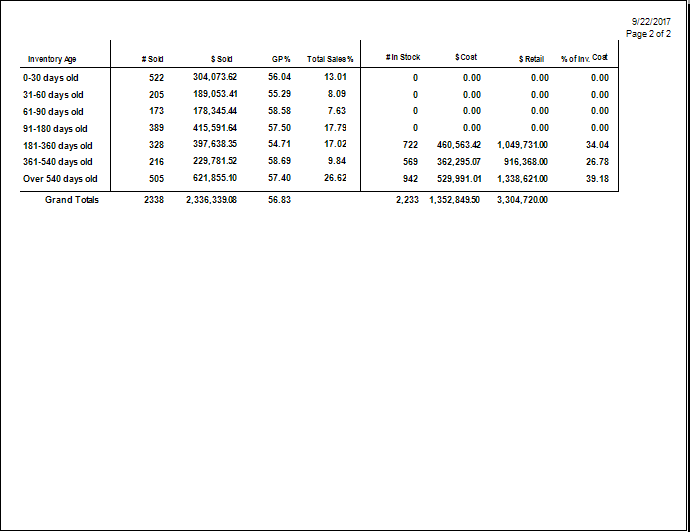Select the grand total $ Sold value 2,336,339.08
Image resolution: width=690 pixels, height=532 pixels.
pyautogui.click(x=212, y=199)
